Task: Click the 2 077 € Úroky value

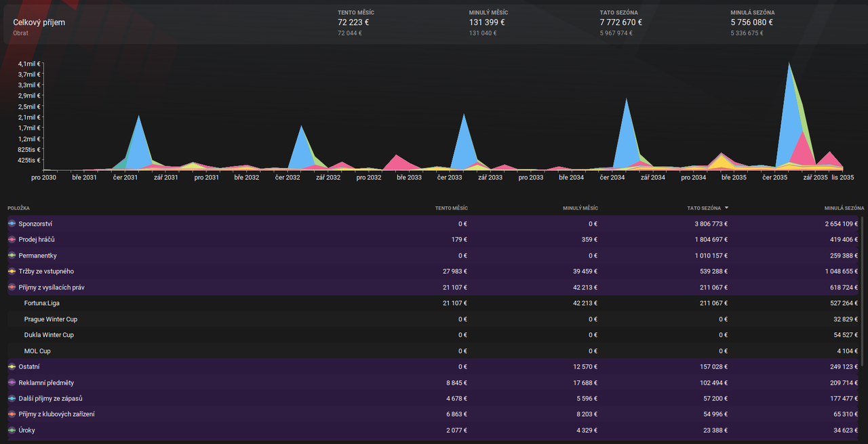Action: click(456, 430)
